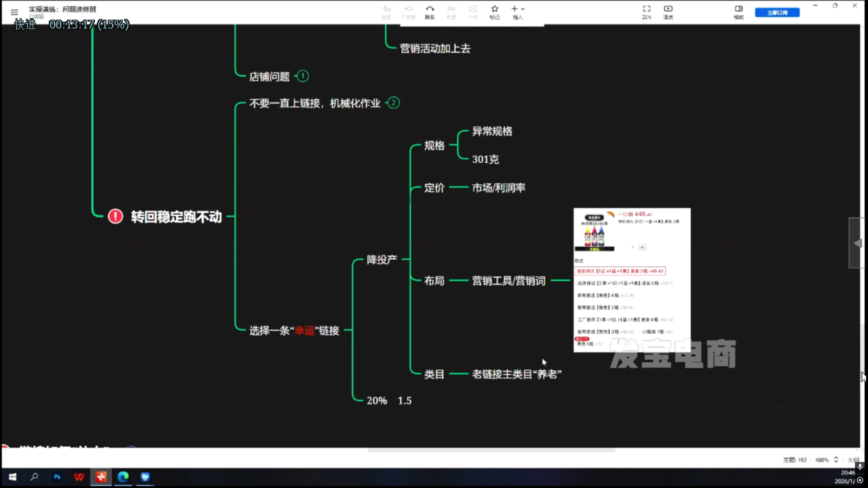Screen dimensions: 868x488
Task: Click the 立即订阅 subscribe button
Action: [x=777, y=12]
